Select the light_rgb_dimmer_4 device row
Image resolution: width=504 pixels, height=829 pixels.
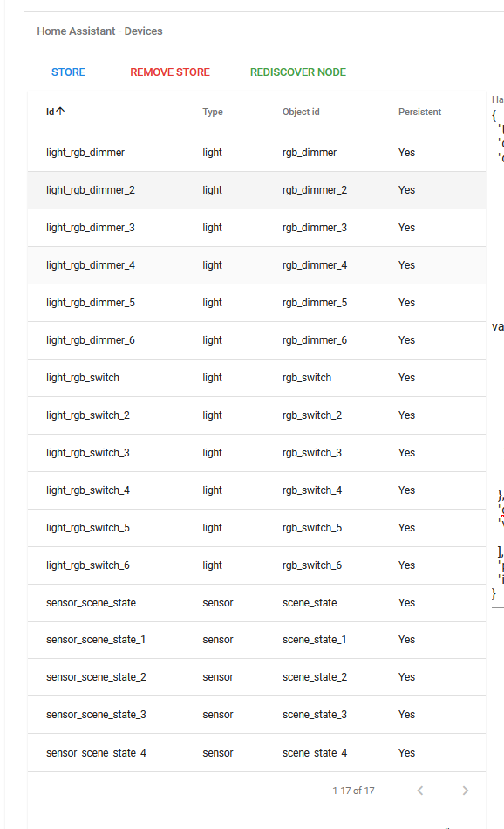[92, 264]
